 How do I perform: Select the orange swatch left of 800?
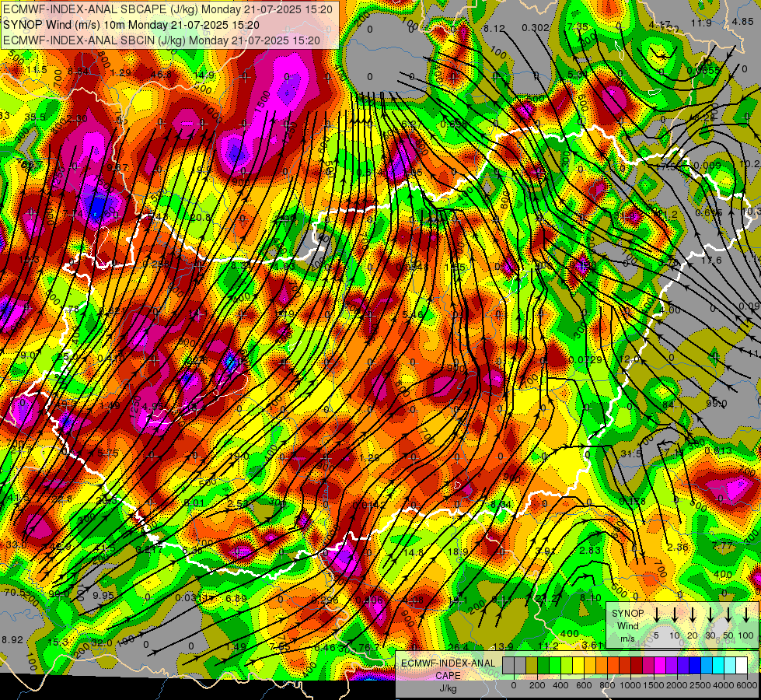click(x=602, y=665)
